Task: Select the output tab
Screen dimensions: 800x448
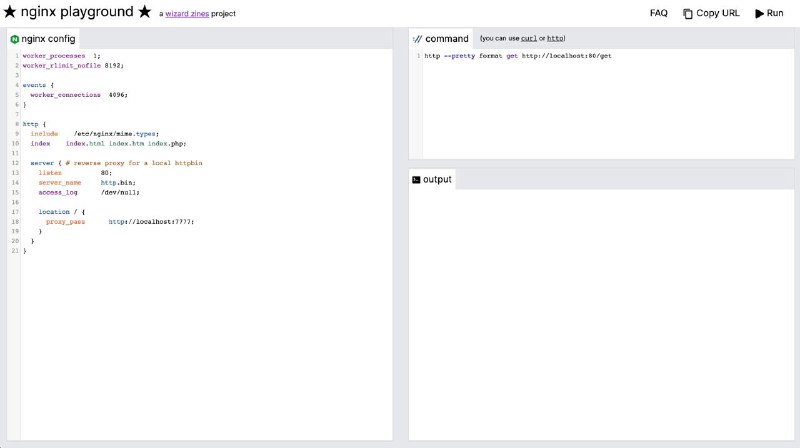Action: (432, 180)
